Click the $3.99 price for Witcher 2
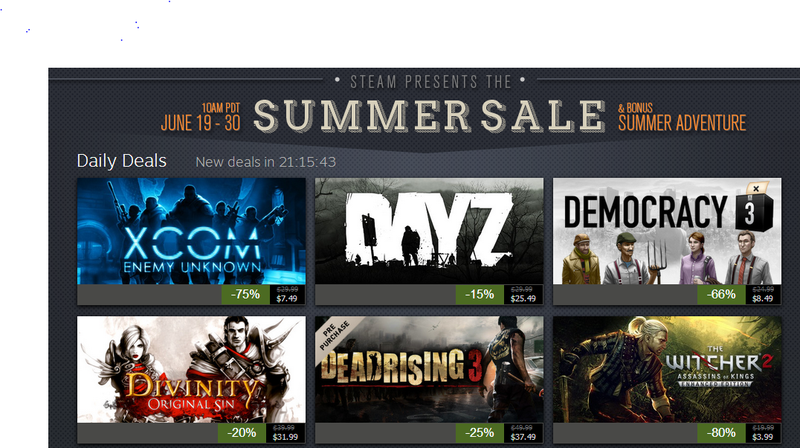Screen dimensions: 800x448 763,437
